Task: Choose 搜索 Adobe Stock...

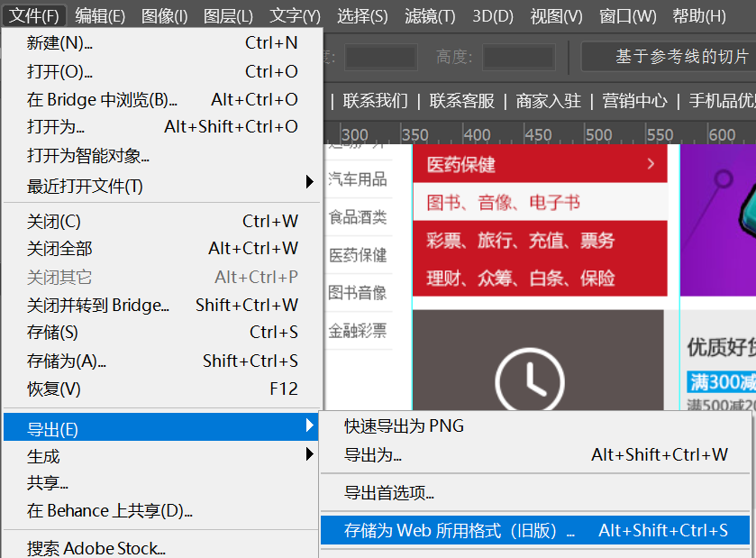Action: point(162,548)
